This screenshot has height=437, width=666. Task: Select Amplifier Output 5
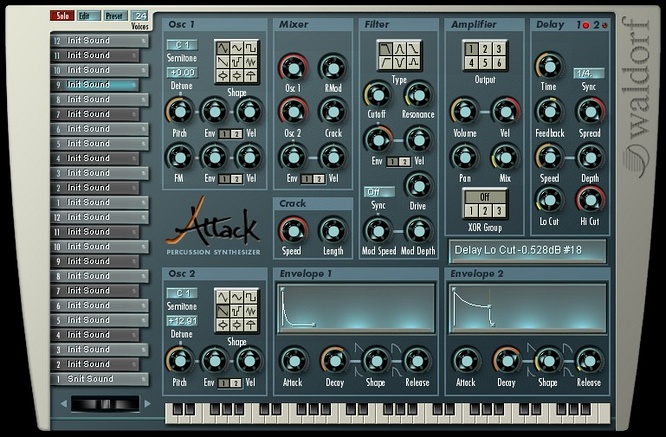485,63
